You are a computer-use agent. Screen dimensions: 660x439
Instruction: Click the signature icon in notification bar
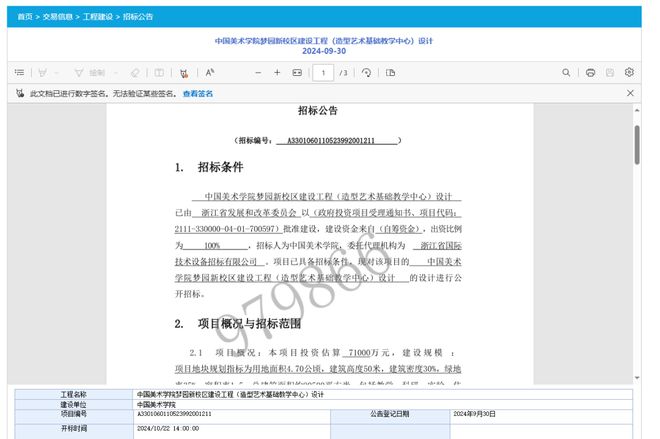tap(20, 93)
